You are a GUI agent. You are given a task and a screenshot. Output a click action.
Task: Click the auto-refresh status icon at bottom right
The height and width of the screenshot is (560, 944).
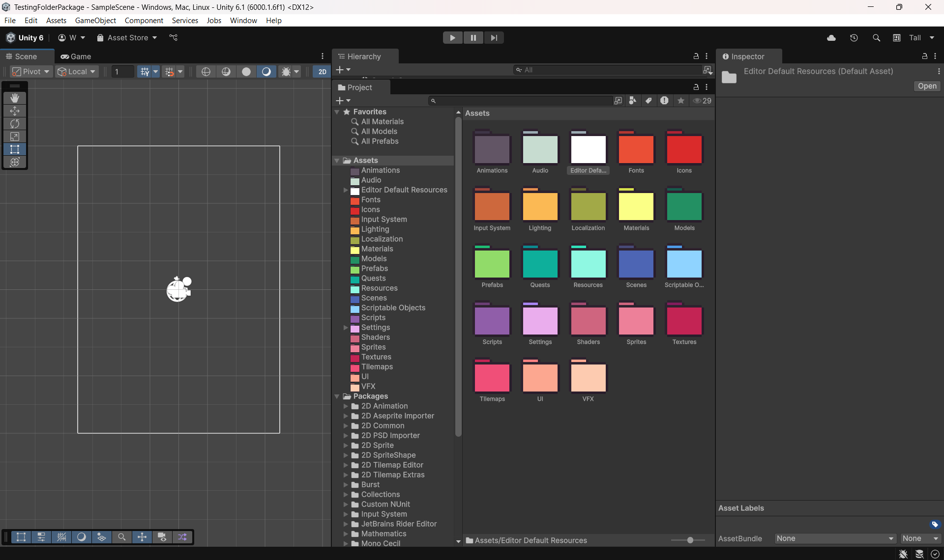pos(935,554)
